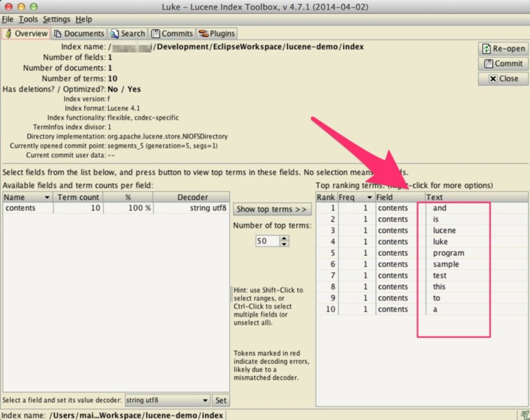This screenshot has width=530, height=420.
Task: Click the Rank column header
Action: pos(326,197)
